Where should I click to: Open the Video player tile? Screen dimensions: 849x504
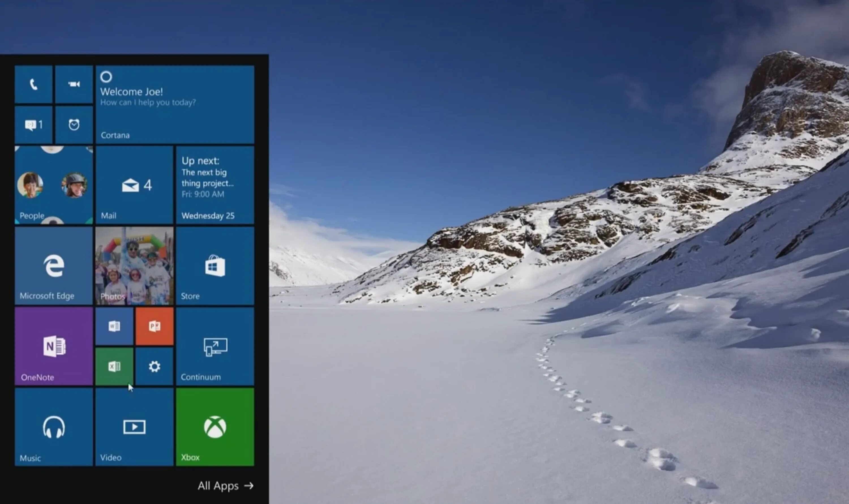[x=134, y=427]
